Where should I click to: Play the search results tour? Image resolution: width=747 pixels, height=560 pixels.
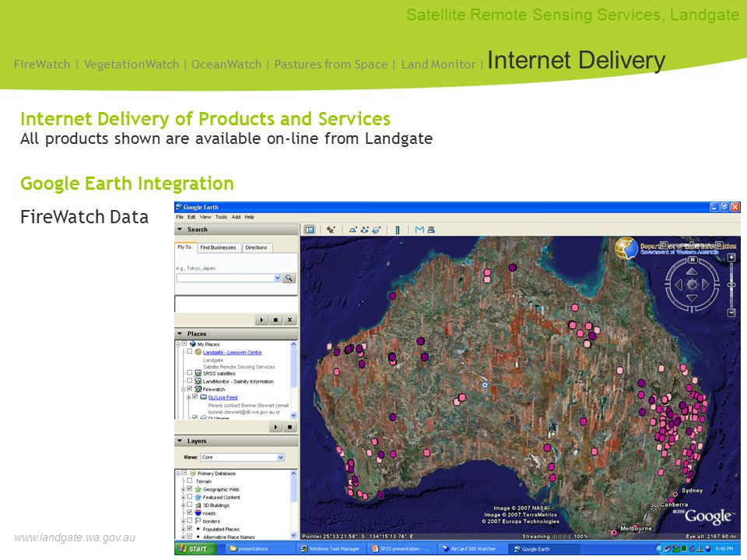click(261, 320)
